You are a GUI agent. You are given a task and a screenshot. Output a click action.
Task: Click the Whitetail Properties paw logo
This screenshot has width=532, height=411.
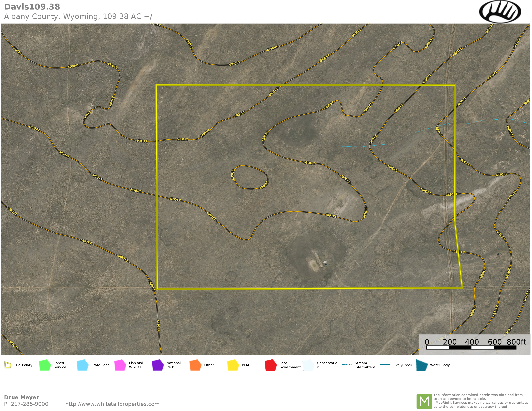(x=500, y=12)
